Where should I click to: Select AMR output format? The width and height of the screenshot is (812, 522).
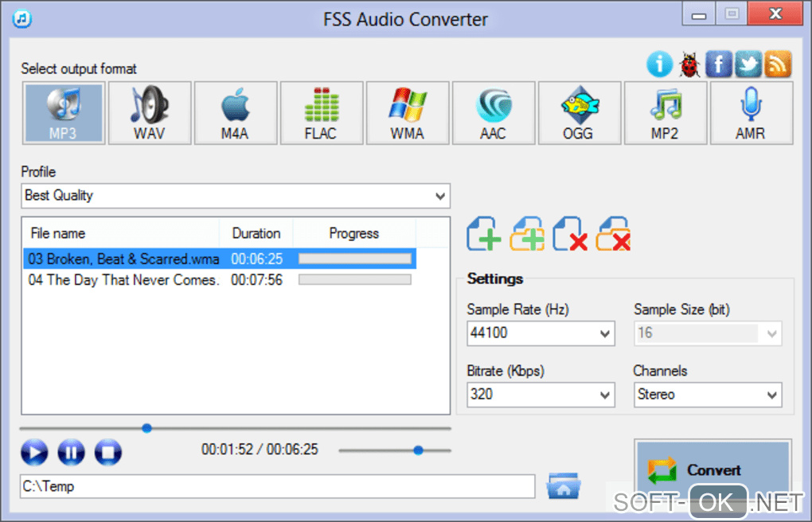click(x=751, y=113)
